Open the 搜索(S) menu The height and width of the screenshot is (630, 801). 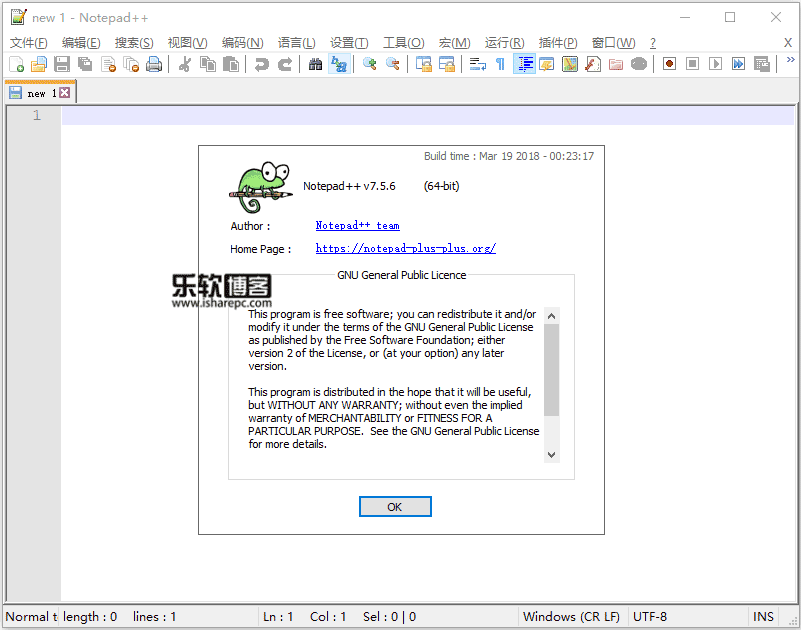click(134, 43)
